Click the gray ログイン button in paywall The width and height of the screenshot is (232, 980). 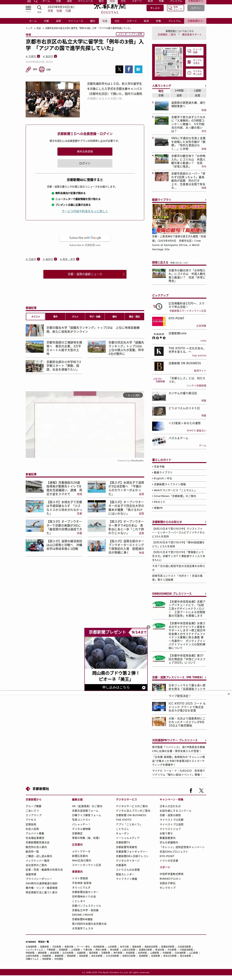[85, 163]
